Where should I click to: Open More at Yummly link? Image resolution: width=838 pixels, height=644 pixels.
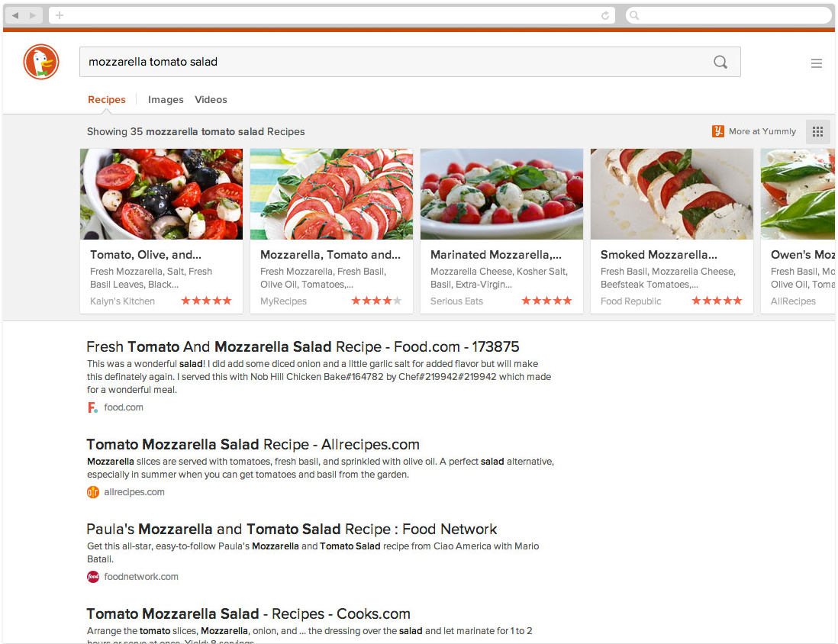pos(762,131)
